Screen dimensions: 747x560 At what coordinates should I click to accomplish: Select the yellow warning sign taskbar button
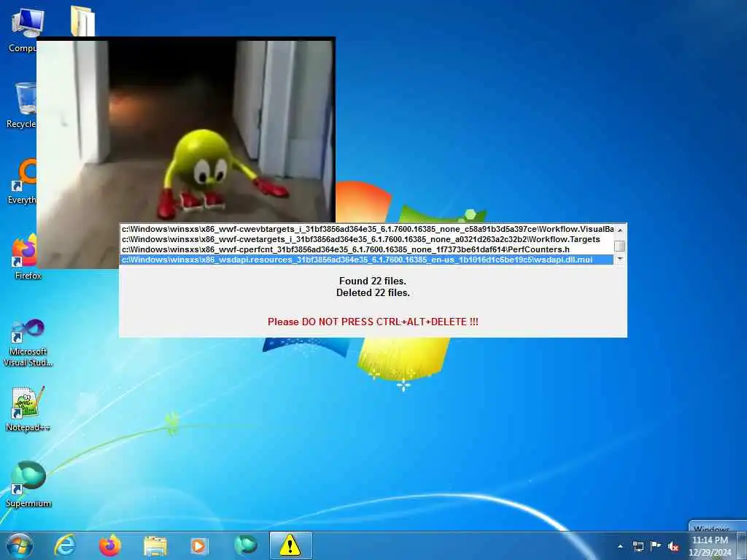point(290,545)
